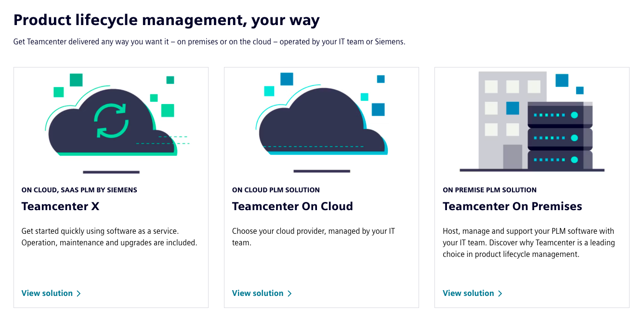Select the Teamcenter X heading
This screenshot has width=644, height=321.
[x=61, y=206]
